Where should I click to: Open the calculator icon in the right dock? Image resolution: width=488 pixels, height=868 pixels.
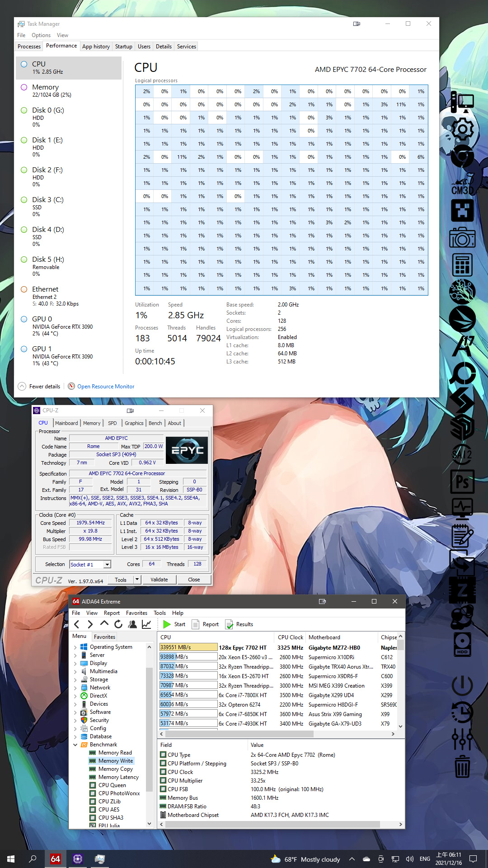462,264
